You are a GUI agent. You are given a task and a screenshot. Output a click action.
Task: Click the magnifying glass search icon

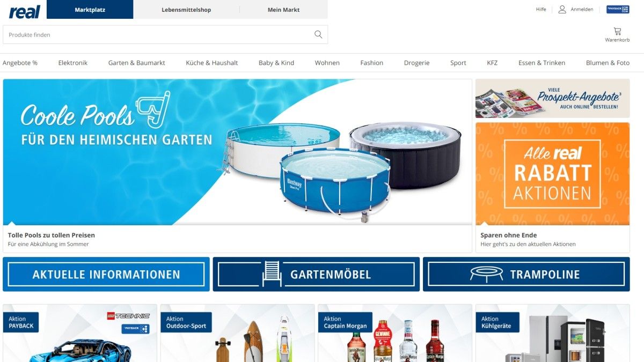[318, 34]
